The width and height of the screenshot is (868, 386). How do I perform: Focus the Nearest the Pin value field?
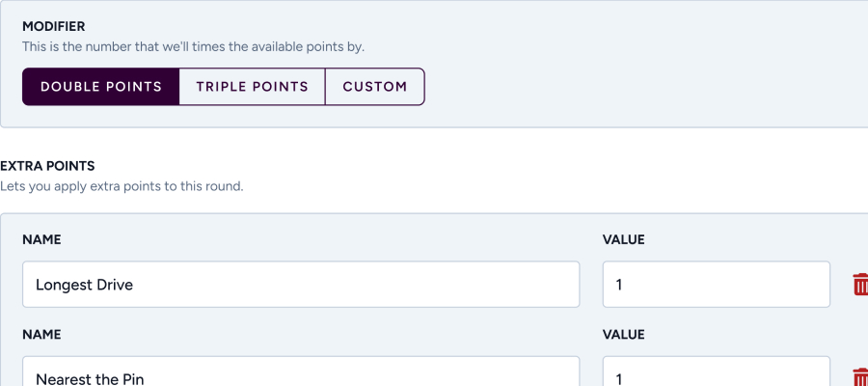click(x=716, y=374)
